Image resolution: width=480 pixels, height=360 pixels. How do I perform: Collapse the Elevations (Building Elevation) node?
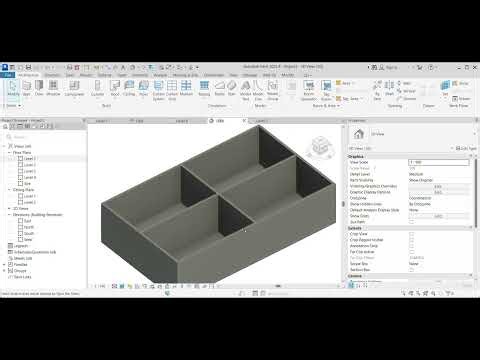coord(9,215)
